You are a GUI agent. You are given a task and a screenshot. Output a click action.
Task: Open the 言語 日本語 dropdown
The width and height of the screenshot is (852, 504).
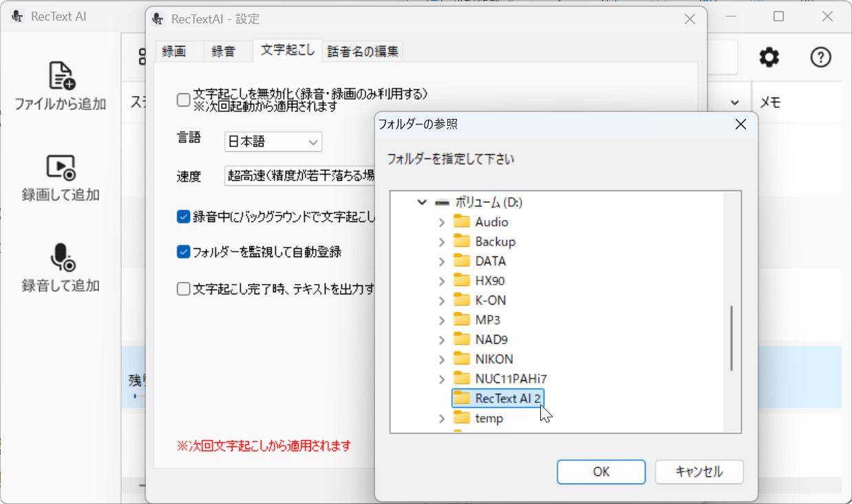(273, 142)
